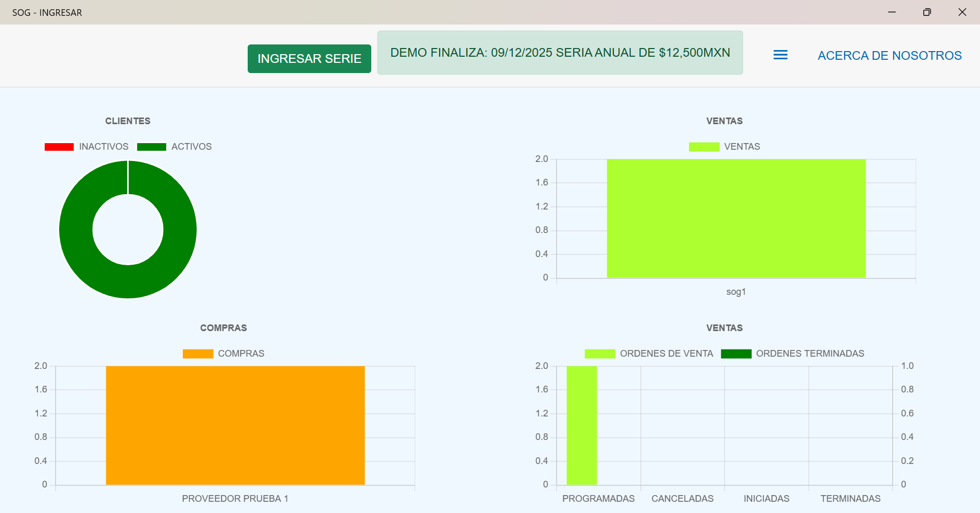Hide the VENTAS dataset via legend swatch
This screenshot has width=980, height=513.
point(704,147)
